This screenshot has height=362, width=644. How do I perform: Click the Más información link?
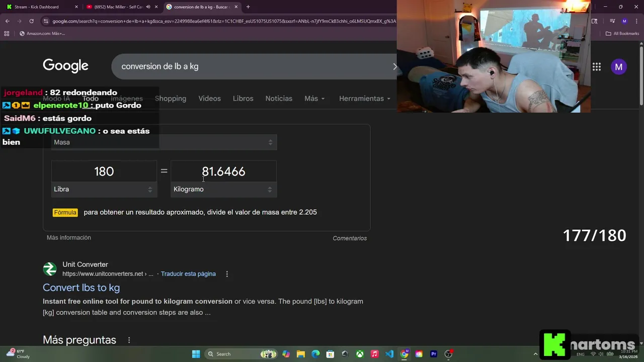click(x=69, y=238)
